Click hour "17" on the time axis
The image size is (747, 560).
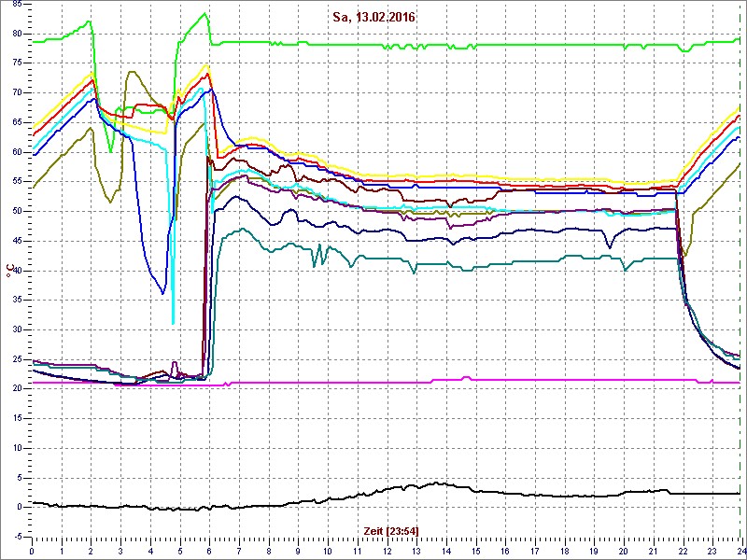534,552
